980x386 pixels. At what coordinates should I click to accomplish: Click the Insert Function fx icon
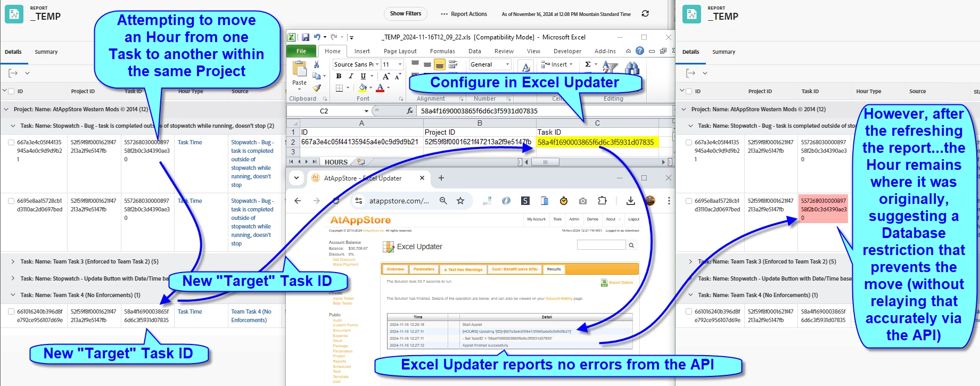409,111
